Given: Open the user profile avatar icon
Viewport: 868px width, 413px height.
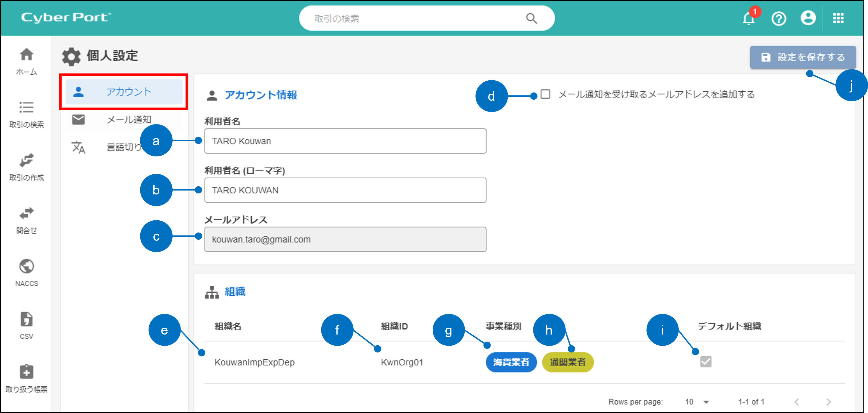Looking at the screenshot, I should pos(808,18).
